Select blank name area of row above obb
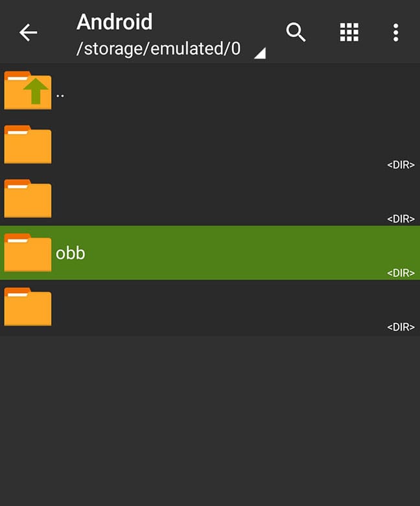 194,198
